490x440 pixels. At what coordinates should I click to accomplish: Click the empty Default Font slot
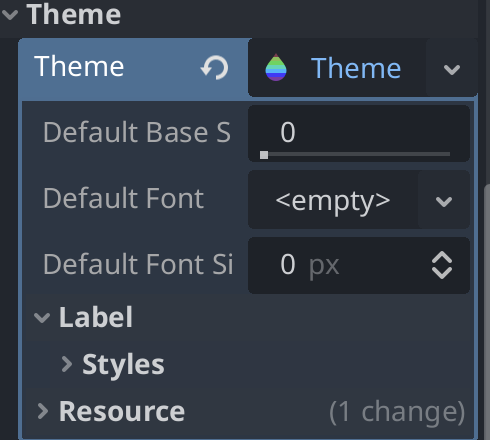pyautogui.click(x=333, y=200)
